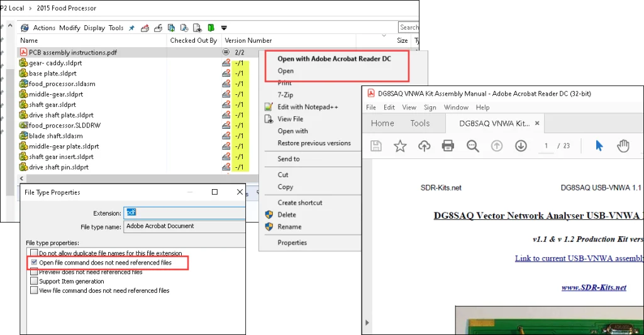
Task: Open the black toolbar overflow arrow
Action: [224, 28]
